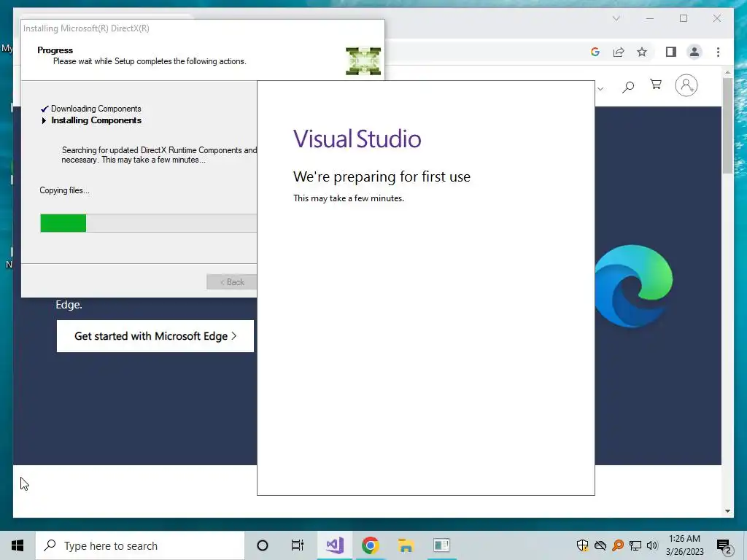Open Task View on the taskbar

pyautogui.click(x=298, y=545)
